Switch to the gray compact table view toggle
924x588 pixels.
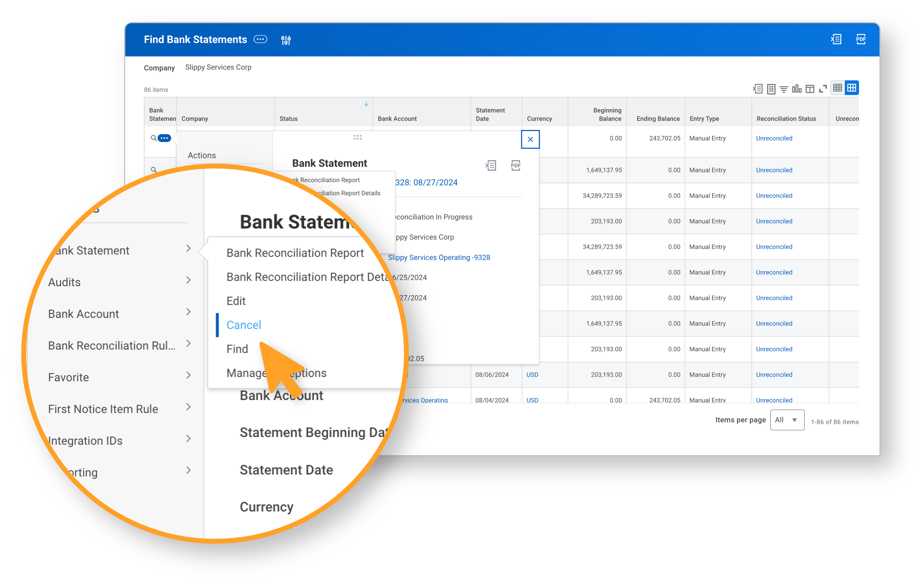coord(837,88)
